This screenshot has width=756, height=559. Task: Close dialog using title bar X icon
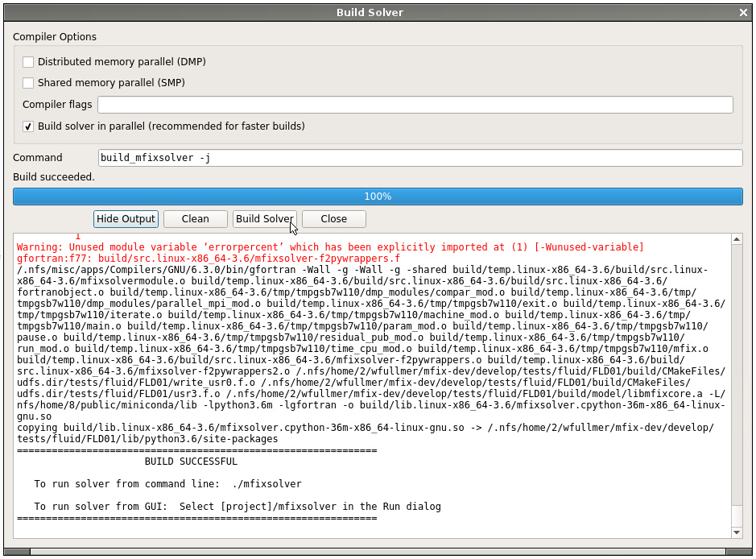pos(742,13)
